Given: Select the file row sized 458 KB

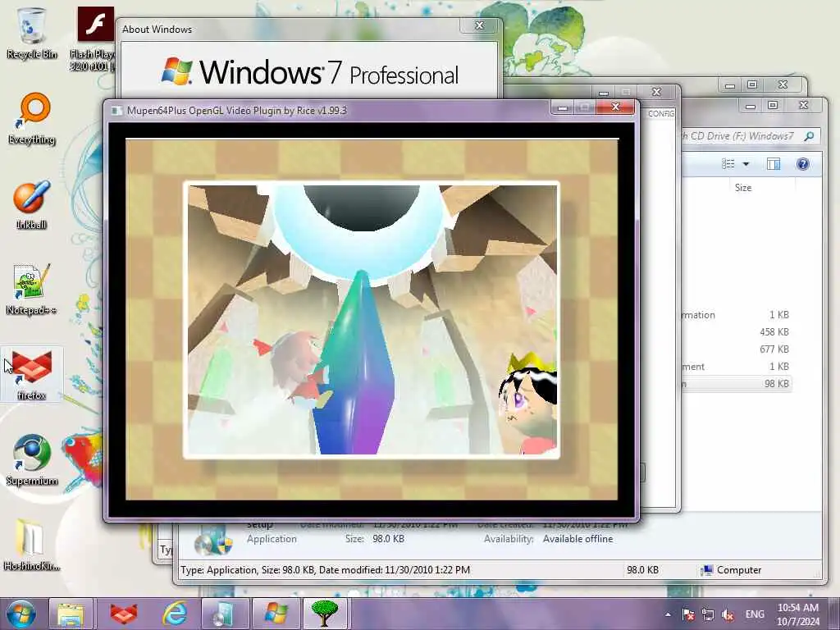Looking at the screenshot, I should [737, 332].
